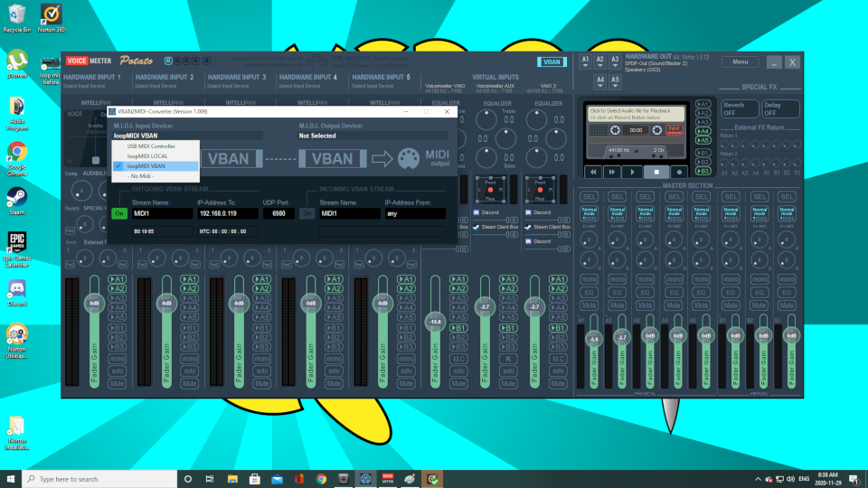Open Recycle Bin desktop icon
The width and height of the screenshot is (868, 488).
16,18
